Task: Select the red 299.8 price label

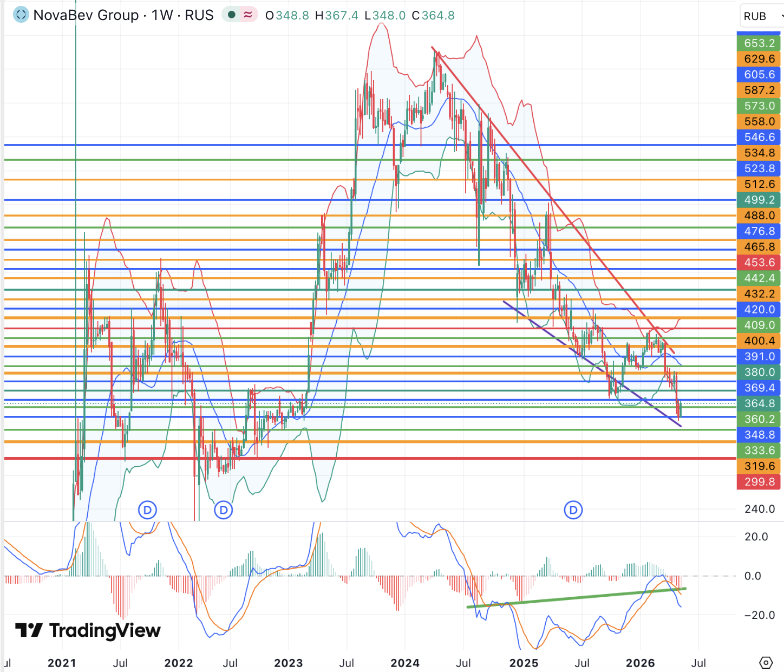Action: [x=759, y=482]
